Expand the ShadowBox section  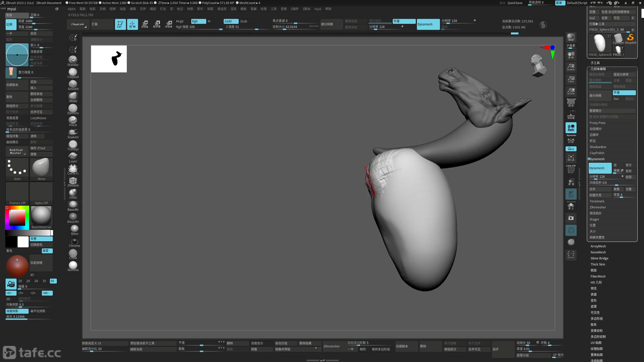click(598, 147)
